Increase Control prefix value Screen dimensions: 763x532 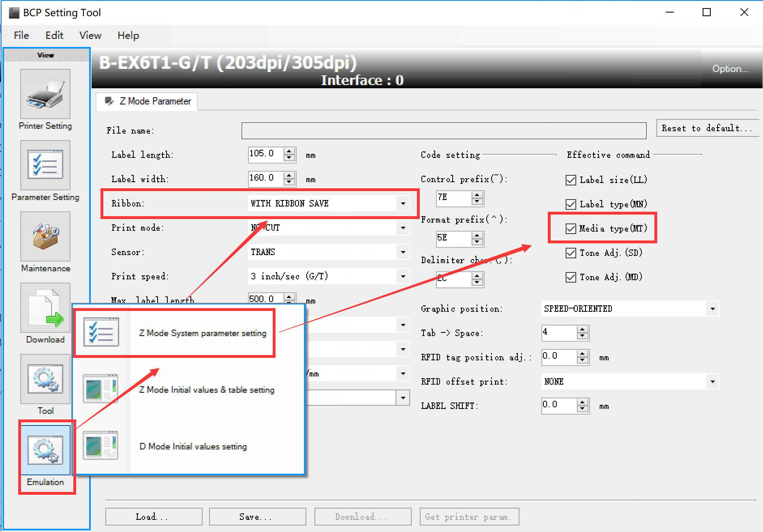coord(477,195)
